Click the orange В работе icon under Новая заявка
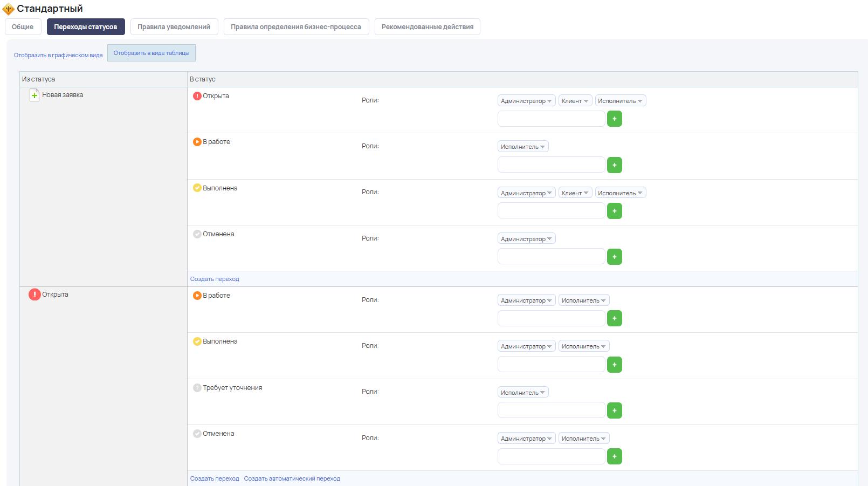 197,142
